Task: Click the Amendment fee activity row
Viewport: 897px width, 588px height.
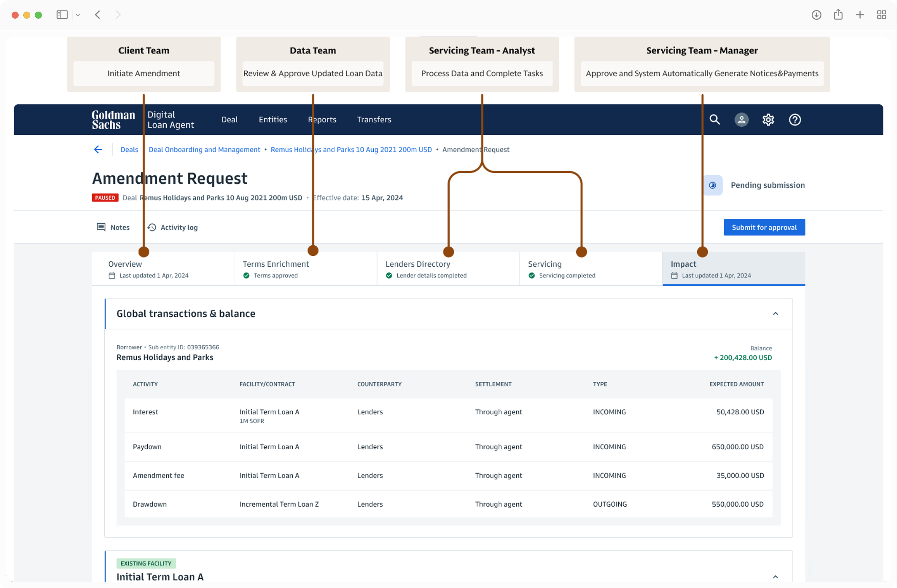Action: click(448, 476)
